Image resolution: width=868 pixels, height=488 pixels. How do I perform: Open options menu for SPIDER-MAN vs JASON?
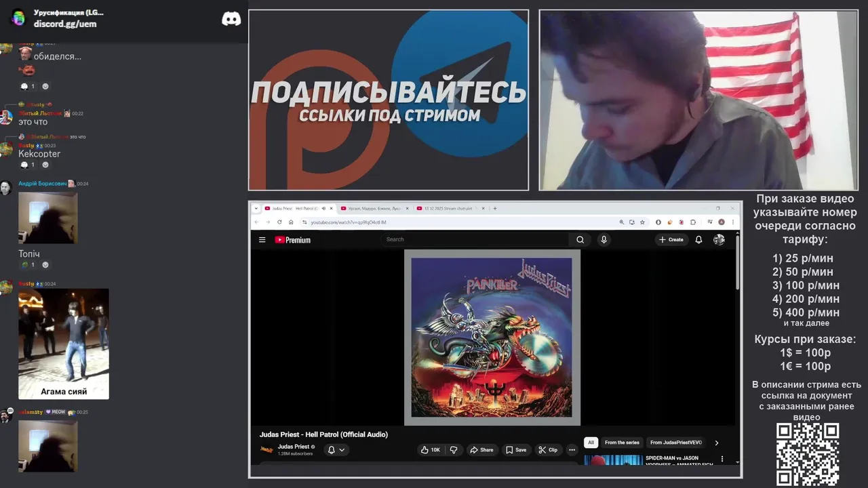[722, 459]
